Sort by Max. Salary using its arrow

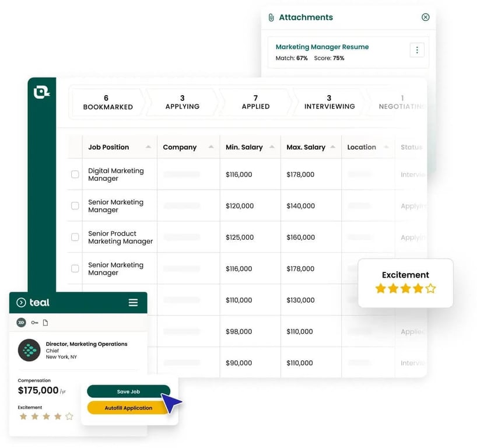coord(333,147)
